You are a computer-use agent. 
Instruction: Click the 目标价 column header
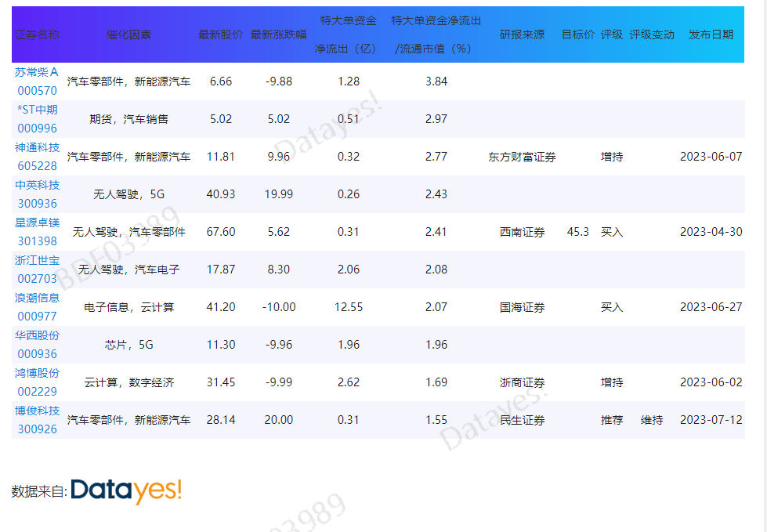point(577,34)
